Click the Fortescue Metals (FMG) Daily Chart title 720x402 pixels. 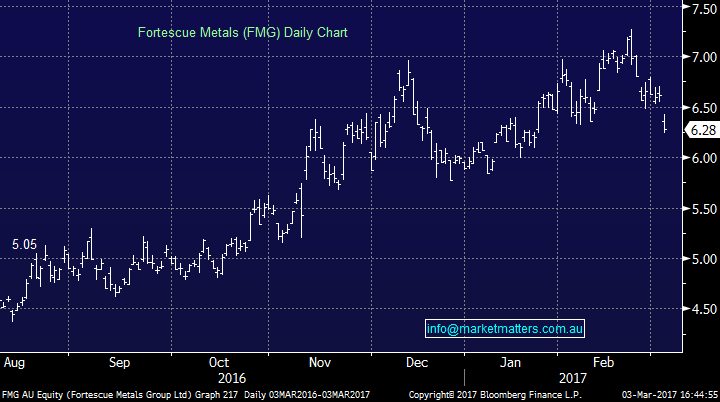pyautogui.click(x=242, y=33)
